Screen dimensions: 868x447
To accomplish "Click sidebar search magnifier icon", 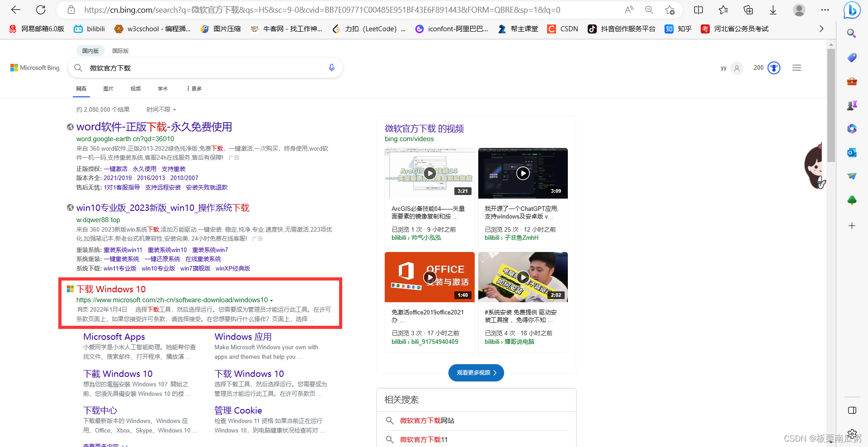I will (852, 33).
